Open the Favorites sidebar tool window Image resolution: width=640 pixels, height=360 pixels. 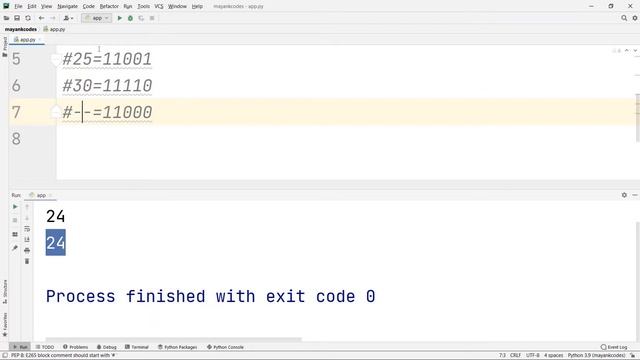5,324
